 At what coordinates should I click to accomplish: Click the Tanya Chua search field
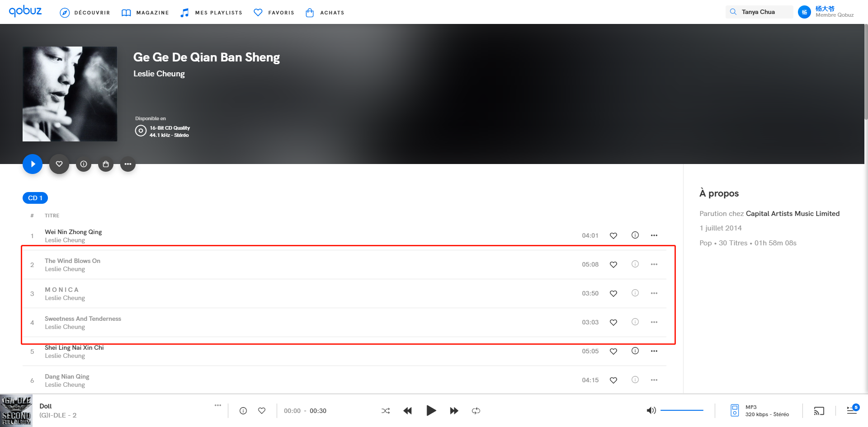[759, 12]
